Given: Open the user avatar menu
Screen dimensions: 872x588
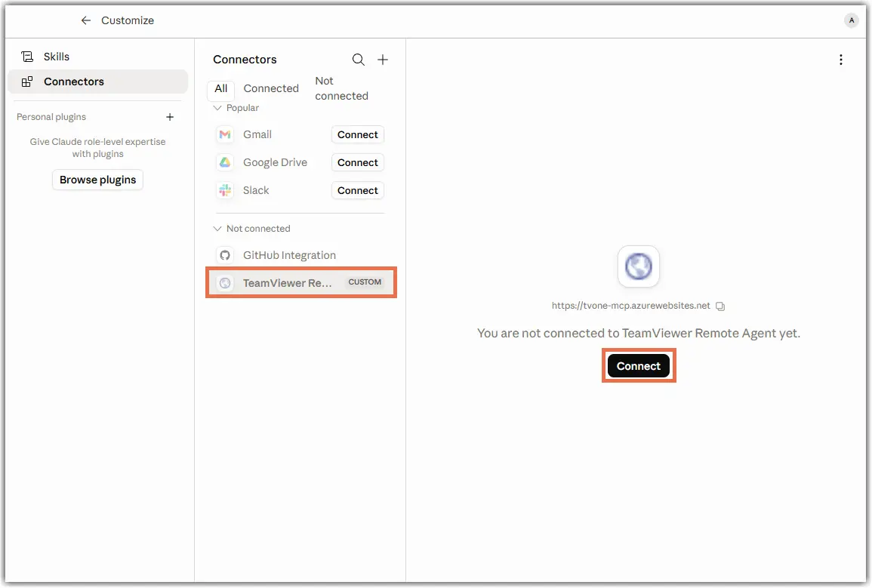Looking at the screenshot, I should point(851,20).
